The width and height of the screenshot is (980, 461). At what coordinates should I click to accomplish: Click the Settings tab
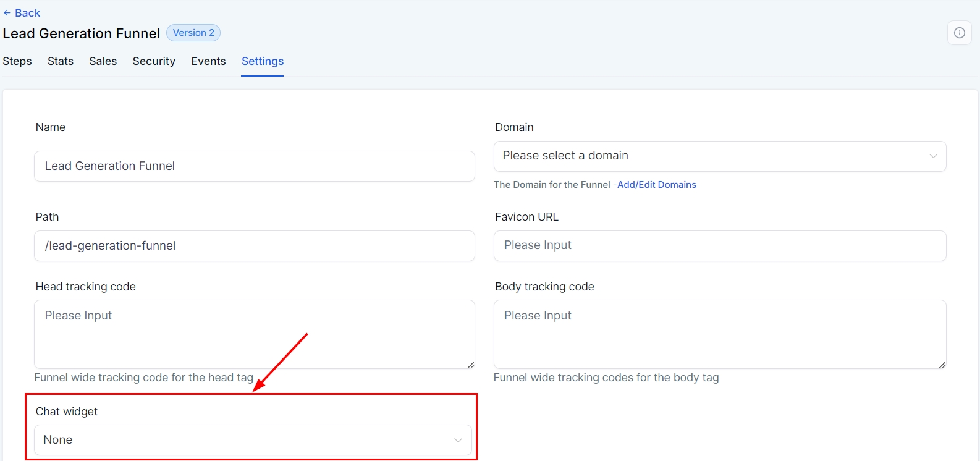[x=263, y=61]
